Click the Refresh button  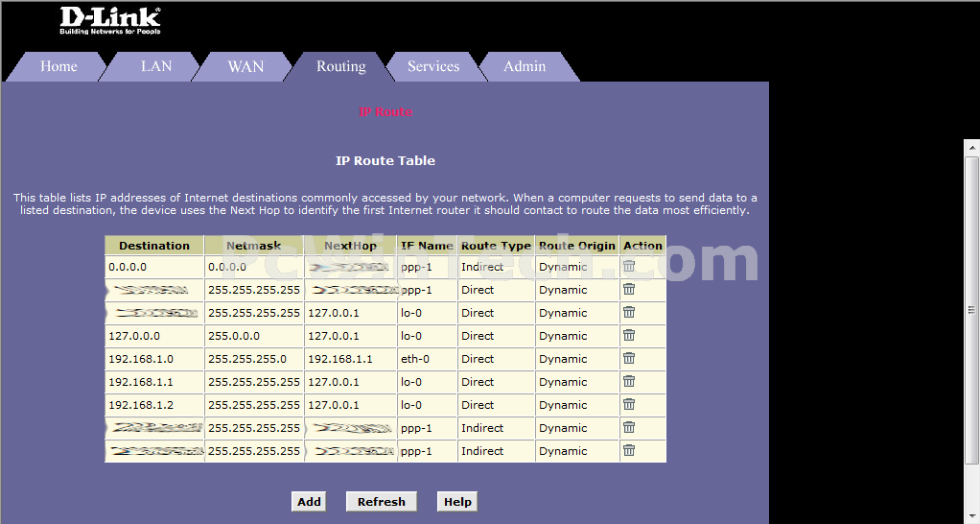coord(381,501)
